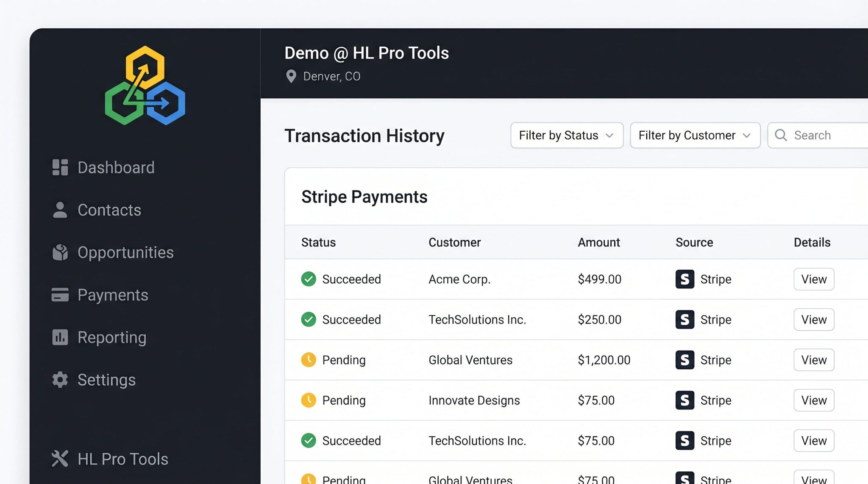Open the Filter by Status dropdown
The width and height of the screenshot is (868, 484).
tap(567, 135)
